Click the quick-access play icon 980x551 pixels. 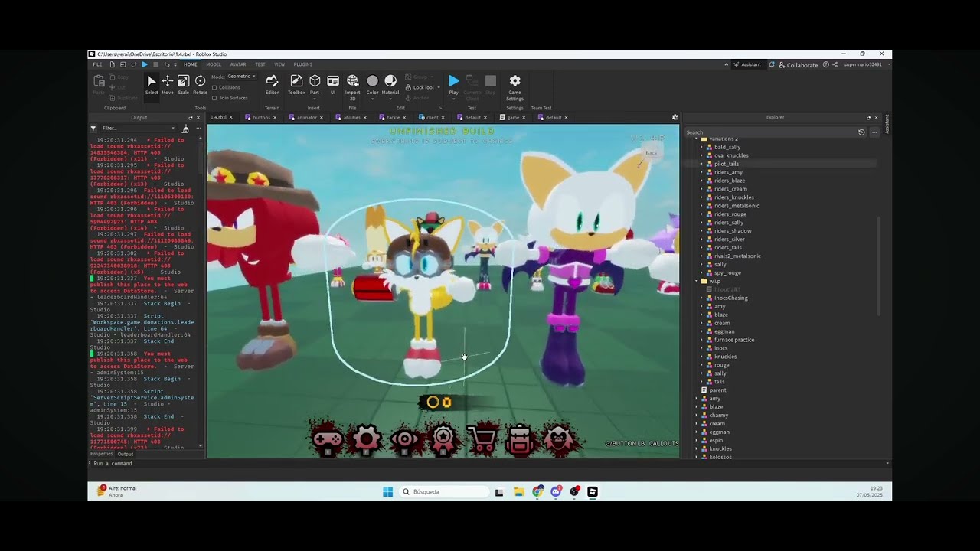[145, 64]
